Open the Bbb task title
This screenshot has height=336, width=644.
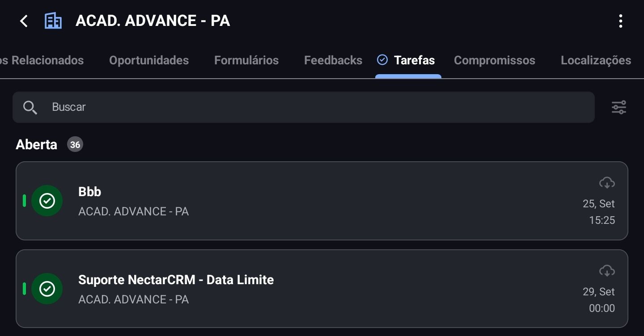(90, 192)
